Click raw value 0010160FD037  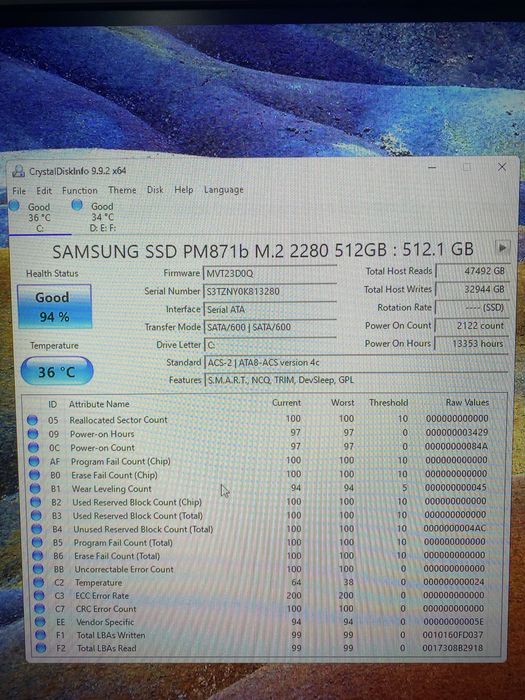[x=453, y=634]
